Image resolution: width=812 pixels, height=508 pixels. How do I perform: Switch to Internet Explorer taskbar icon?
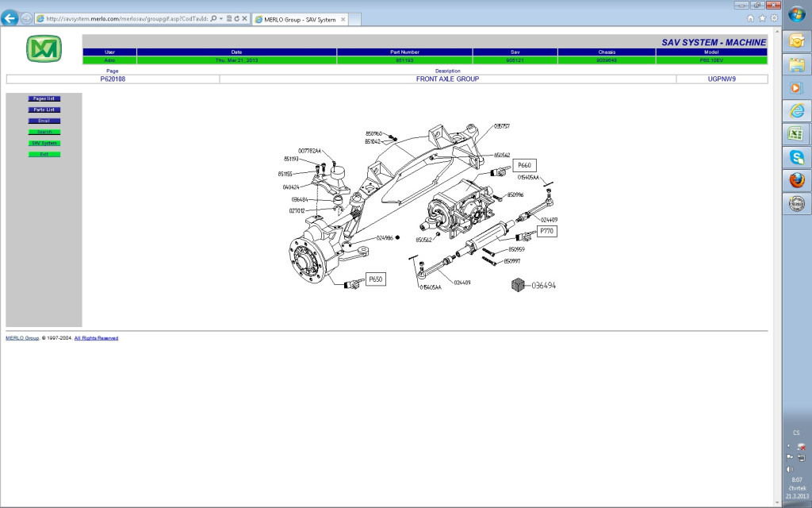(796, 110)
